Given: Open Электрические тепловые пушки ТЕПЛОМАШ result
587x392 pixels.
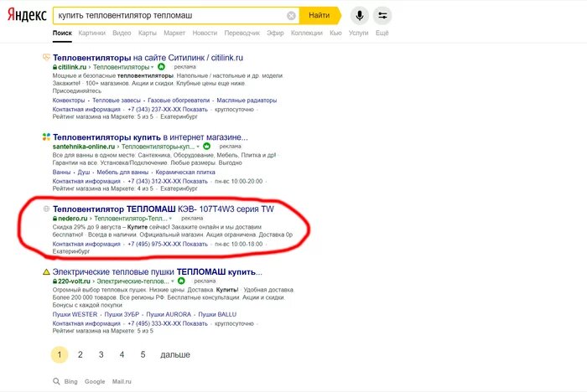Looking at the screenshot, I should point(158,272).
